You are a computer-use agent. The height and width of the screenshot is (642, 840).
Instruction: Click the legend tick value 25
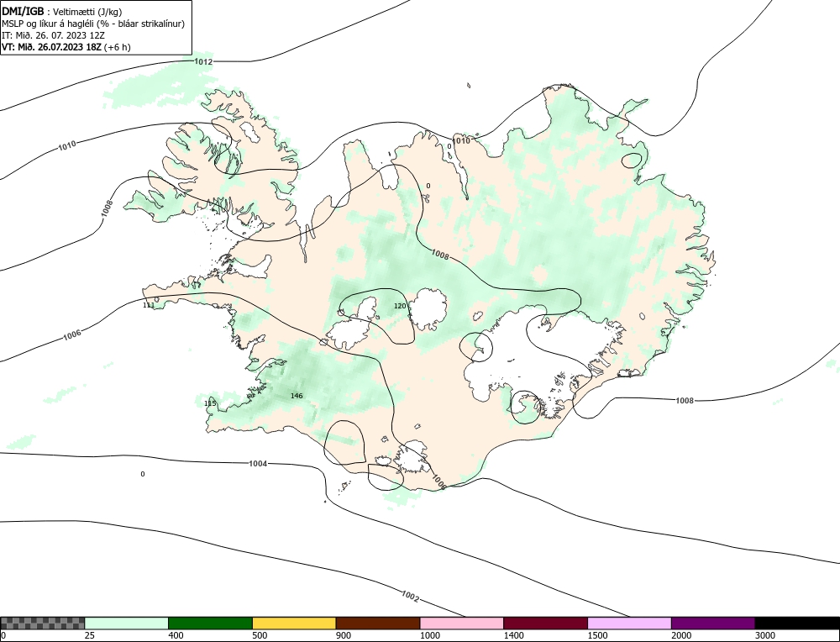coord(89,635)
